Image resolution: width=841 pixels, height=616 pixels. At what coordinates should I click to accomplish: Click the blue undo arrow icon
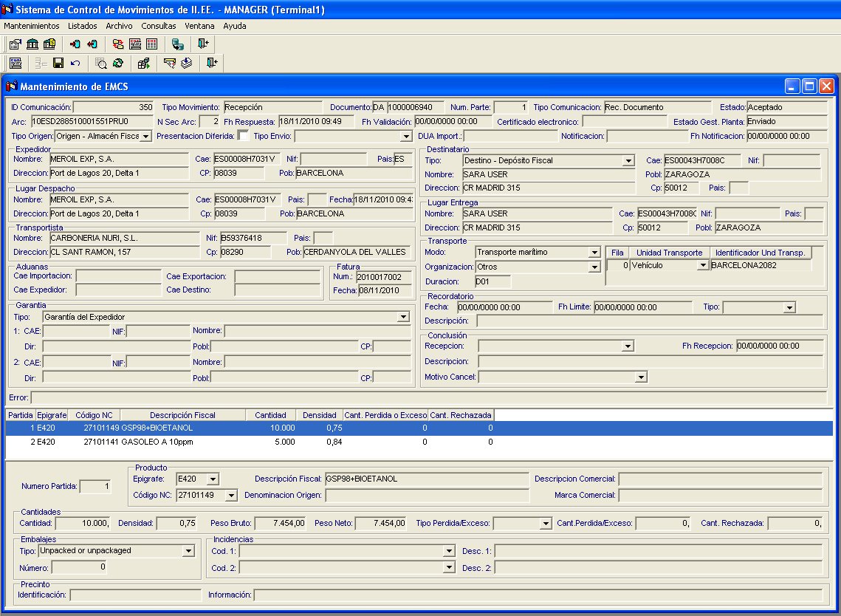pos(75,64)
